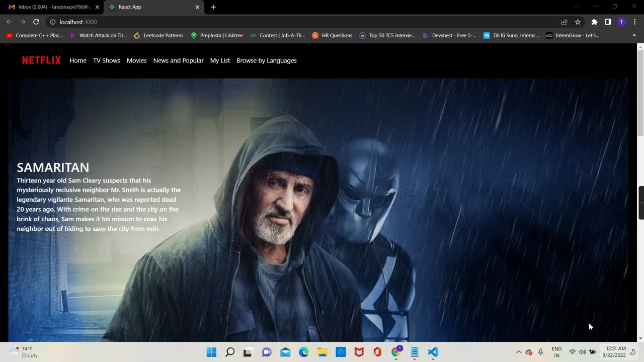
Task: Reload the current page
Action: [36, 22]
